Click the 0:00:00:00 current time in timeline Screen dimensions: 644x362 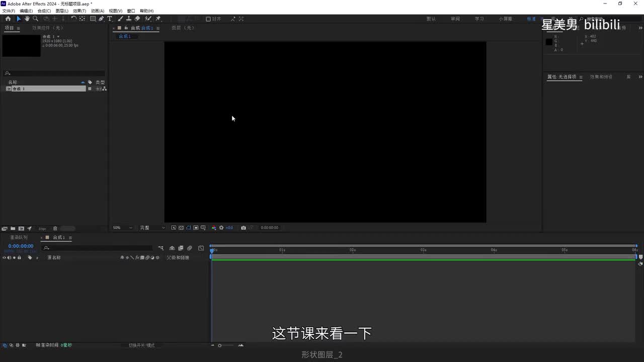[x=21, y=246]
